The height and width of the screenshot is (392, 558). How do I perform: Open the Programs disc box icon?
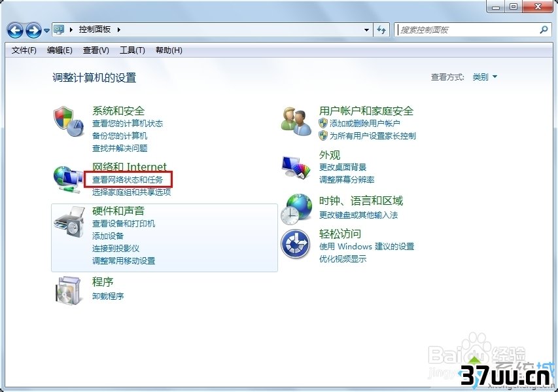pos(69,290)
